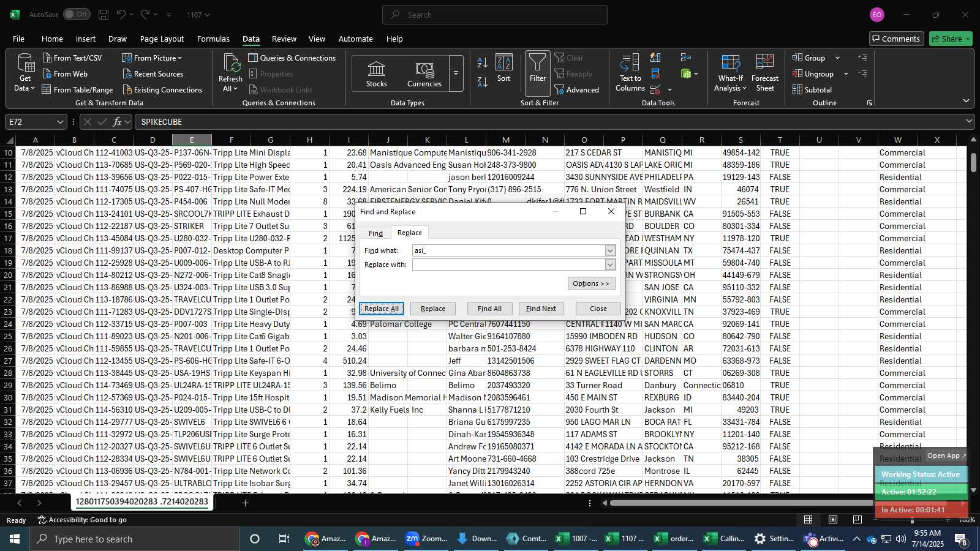Switch to Page Layout view in status bar
Screen dimensions: 980x551
pyautogui.click(x=833, y=519)
